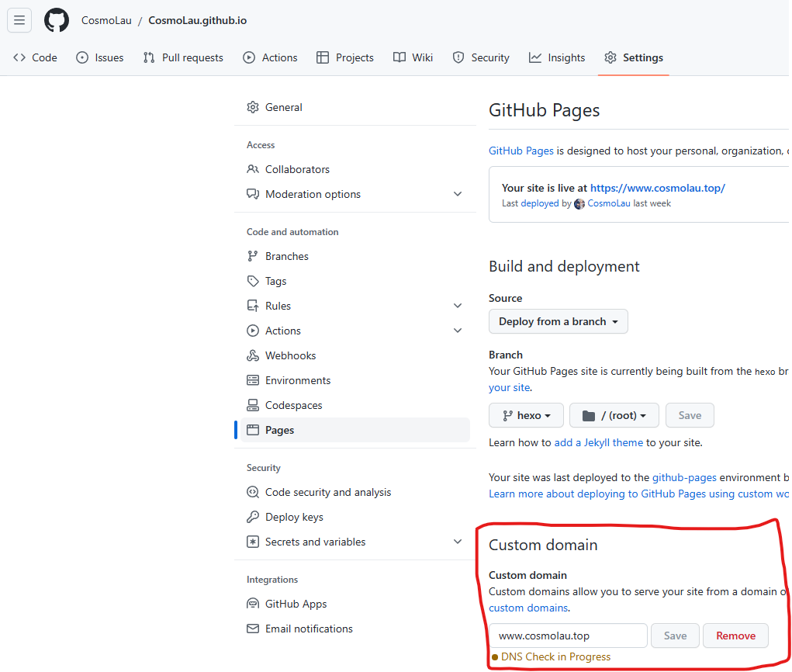This screenshot has height=672, width=792.
Task: Click CosmoLau username link after avatar
Action: 609,203
